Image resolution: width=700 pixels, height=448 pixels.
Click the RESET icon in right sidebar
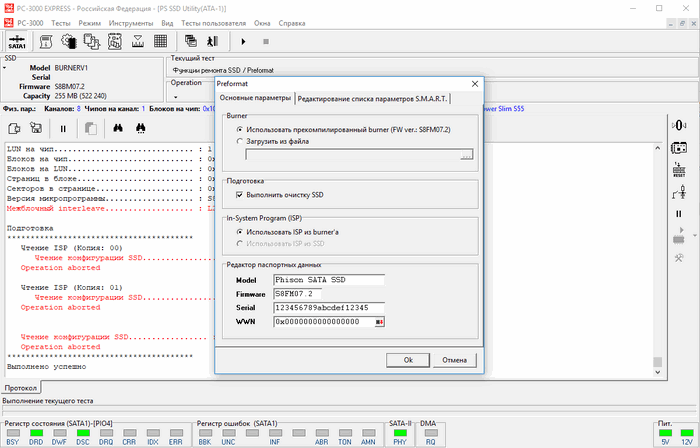coord(679,169)
